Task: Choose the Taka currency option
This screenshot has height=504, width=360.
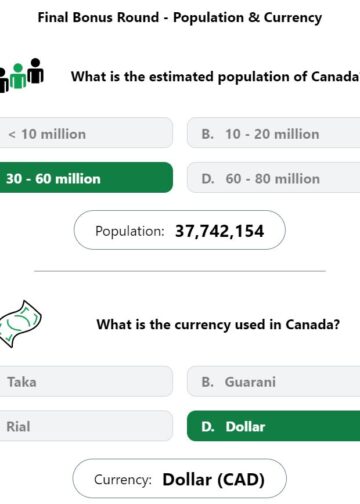Action: pos(86,381)
